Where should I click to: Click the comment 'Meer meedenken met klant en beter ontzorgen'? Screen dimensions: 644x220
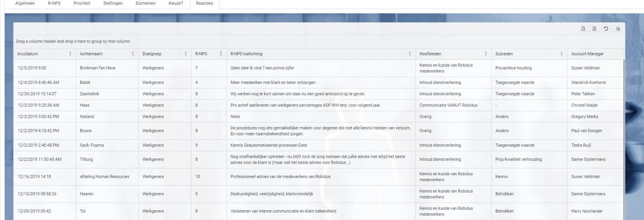(273, 82)
